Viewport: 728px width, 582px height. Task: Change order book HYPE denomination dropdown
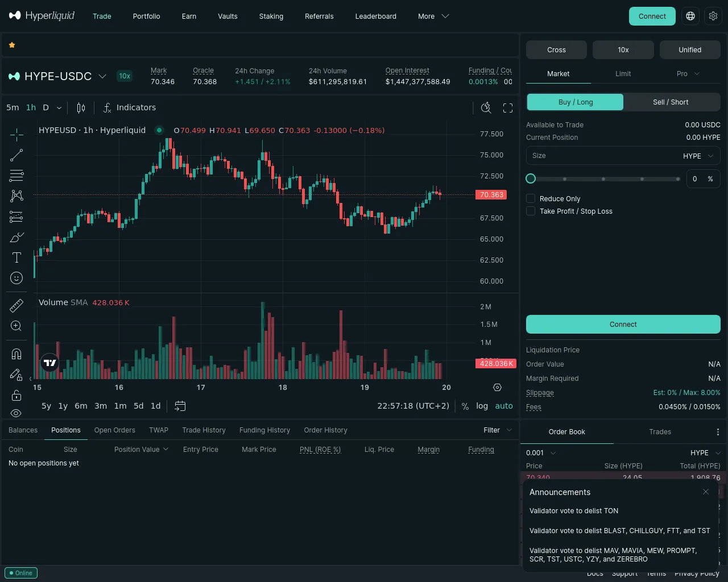(706, 453)
